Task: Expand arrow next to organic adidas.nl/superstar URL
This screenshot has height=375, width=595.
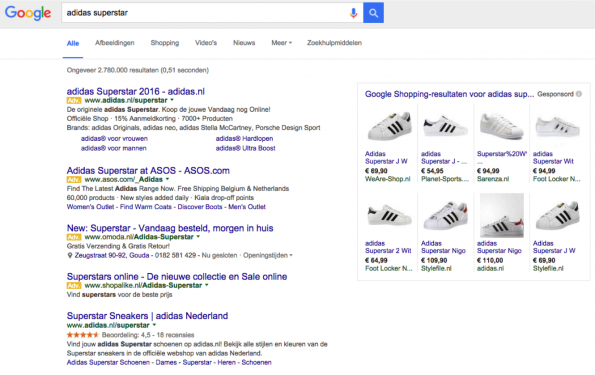Action: [154, 325]
